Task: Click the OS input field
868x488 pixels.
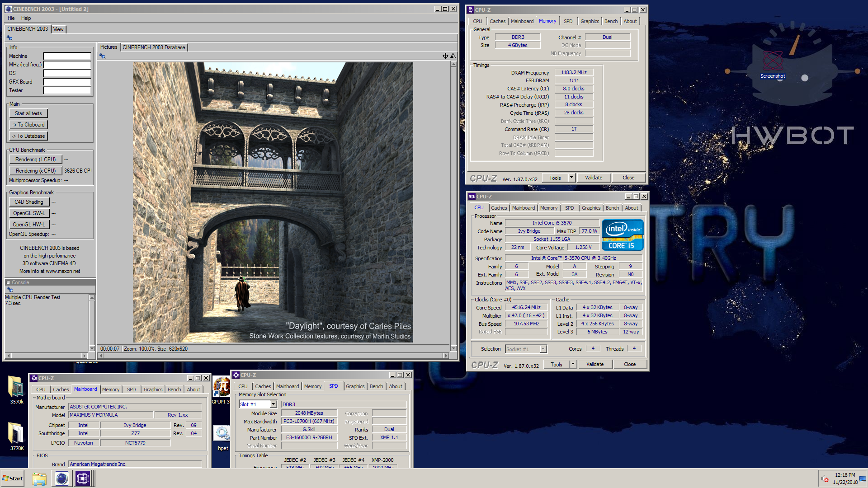Action: pyautogui.click(x=67, y=73)
